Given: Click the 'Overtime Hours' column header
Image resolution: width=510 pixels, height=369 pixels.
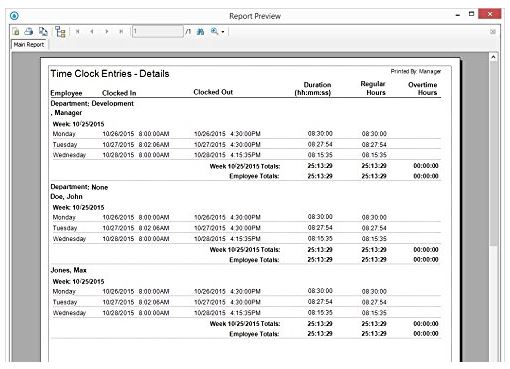Looking at the screenshot, I should pyautogui.click(x=423, y=88).
